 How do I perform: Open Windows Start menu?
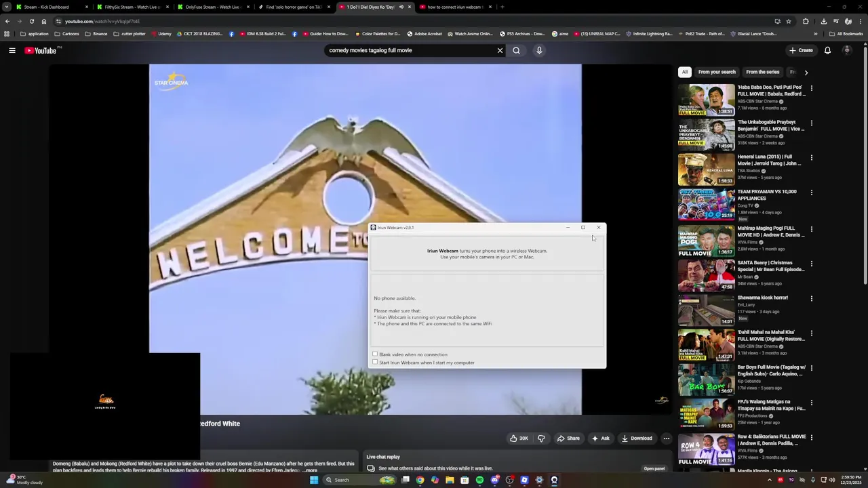tap(313, 480)
